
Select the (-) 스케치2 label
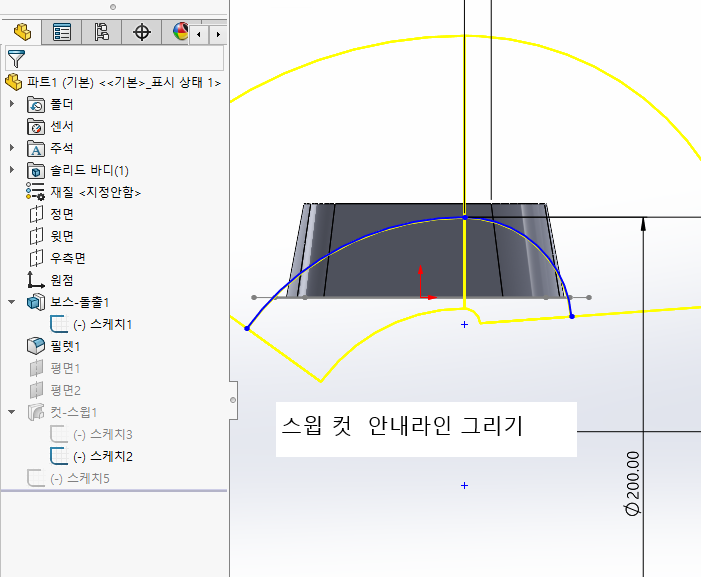click(x=103, y=456)
